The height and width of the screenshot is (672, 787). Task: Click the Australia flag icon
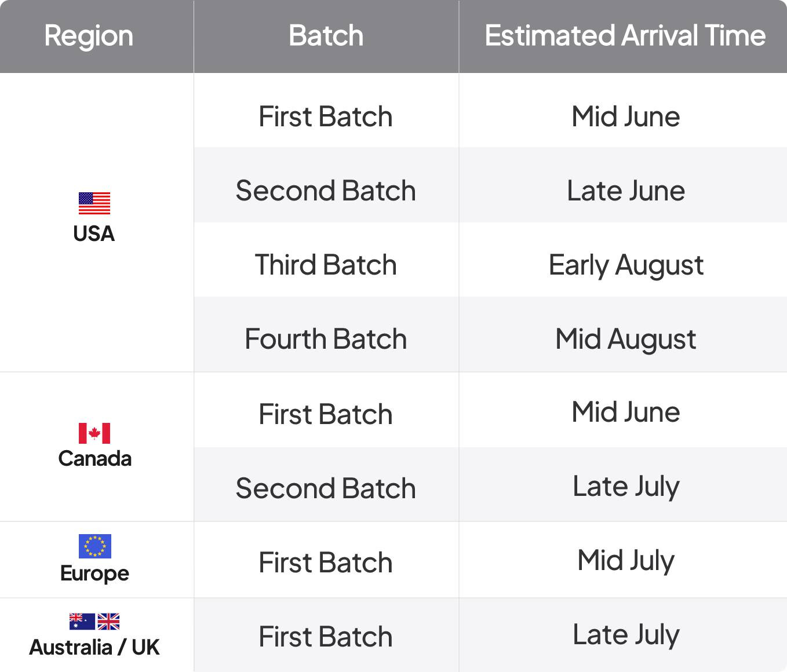click(82, 622)
